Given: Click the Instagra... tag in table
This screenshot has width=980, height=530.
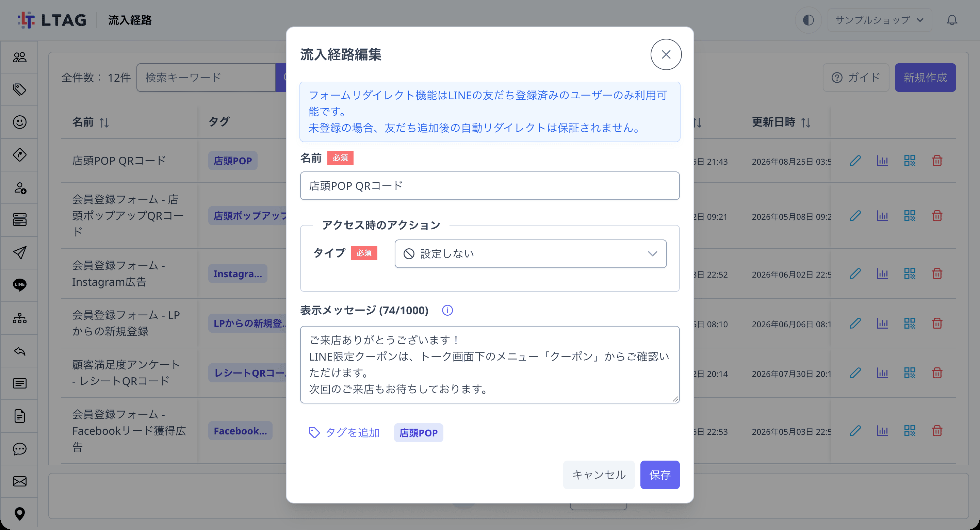Looking at the screenshot, I should [238, 274].
